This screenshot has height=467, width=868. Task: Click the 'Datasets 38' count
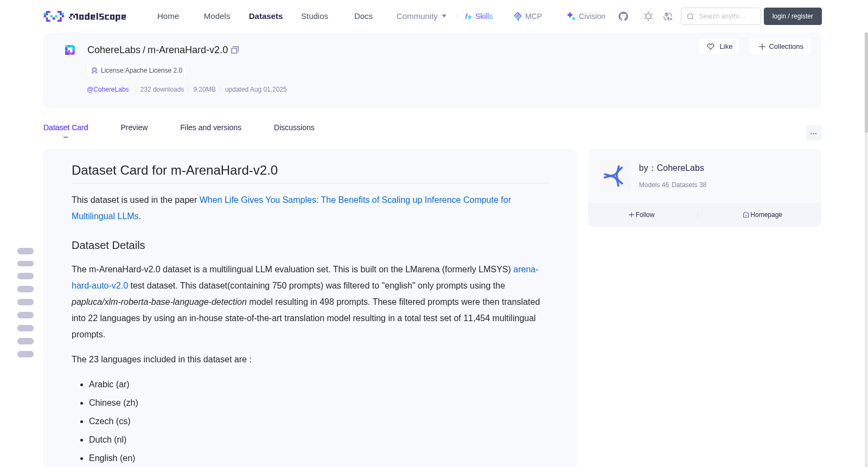689,185
